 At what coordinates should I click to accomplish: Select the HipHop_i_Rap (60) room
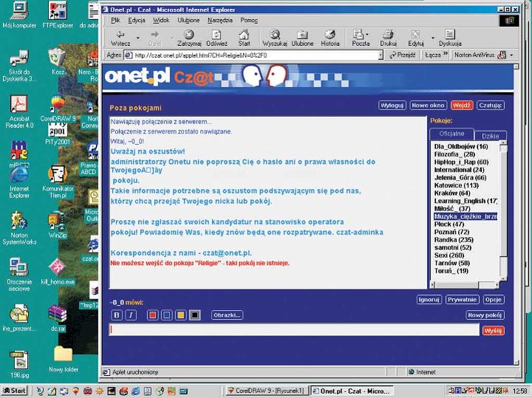click(461, 162)
